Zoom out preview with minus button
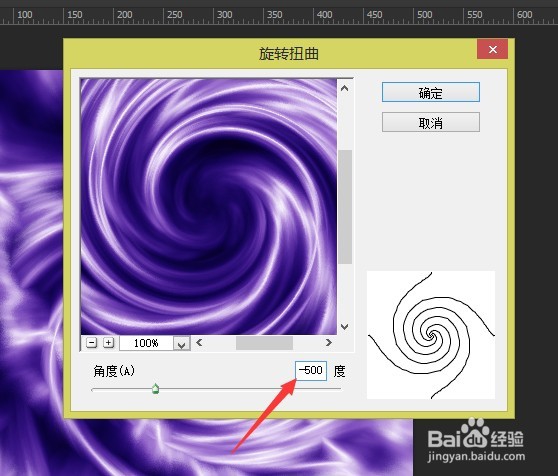 [x=92, y=343]
